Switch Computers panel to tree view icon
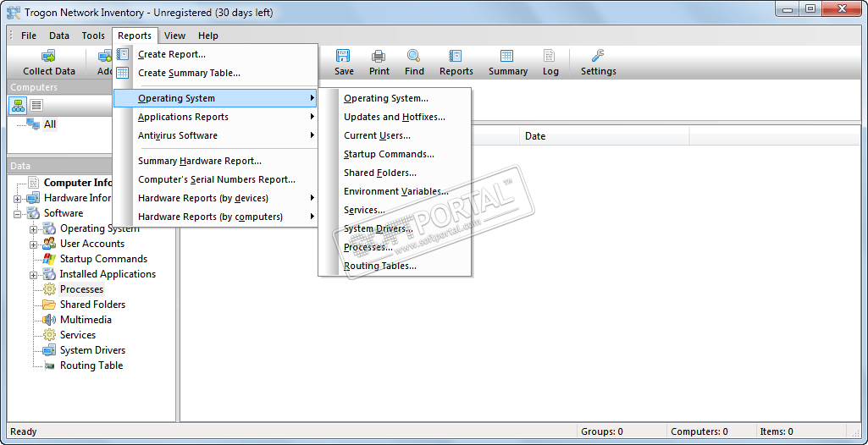The image size is (868, 445). [x=18, y=105]
